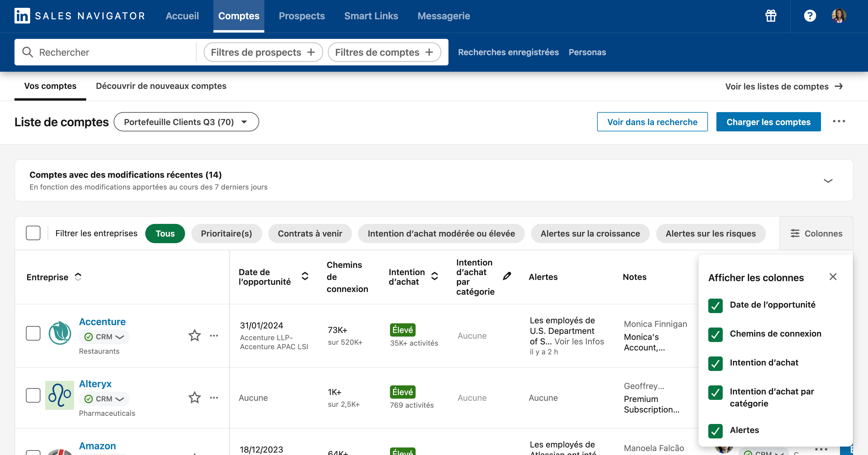Click the Alteryx company logo
Viewport: 868px width, 455px height.
tap(60, 395)
